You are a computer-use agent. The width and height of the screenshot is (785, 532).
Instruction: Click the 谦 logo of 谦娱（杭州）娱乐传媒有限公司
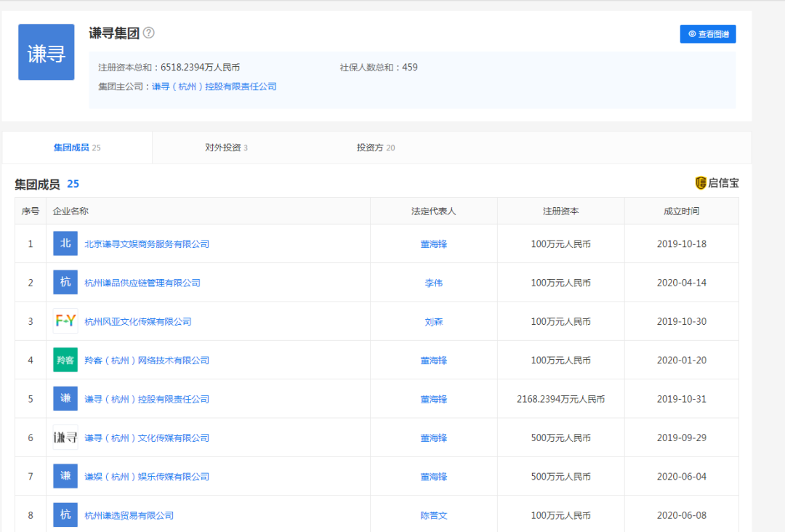(65, 477)
